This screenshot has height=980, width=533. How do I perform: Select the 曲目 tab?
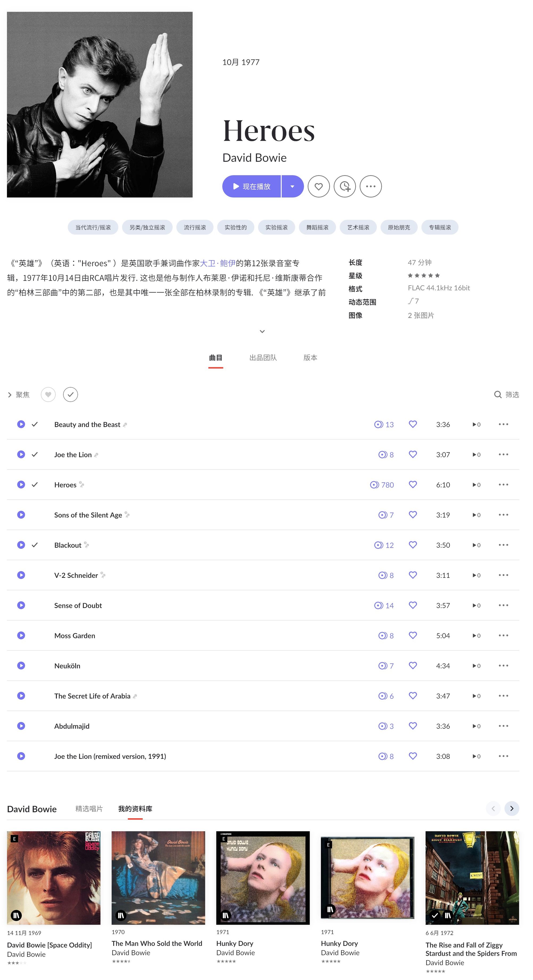click(216, 358)
